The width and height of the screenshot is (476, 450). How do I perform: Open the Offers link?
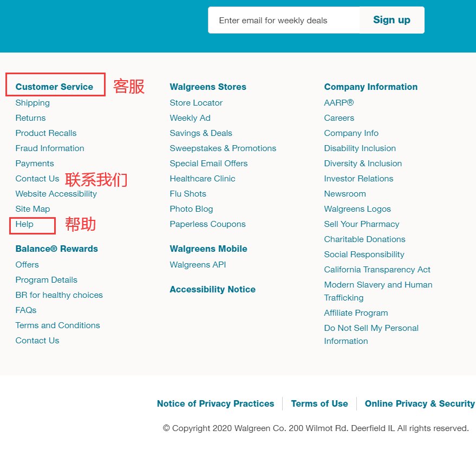click(x=27, y=265)
